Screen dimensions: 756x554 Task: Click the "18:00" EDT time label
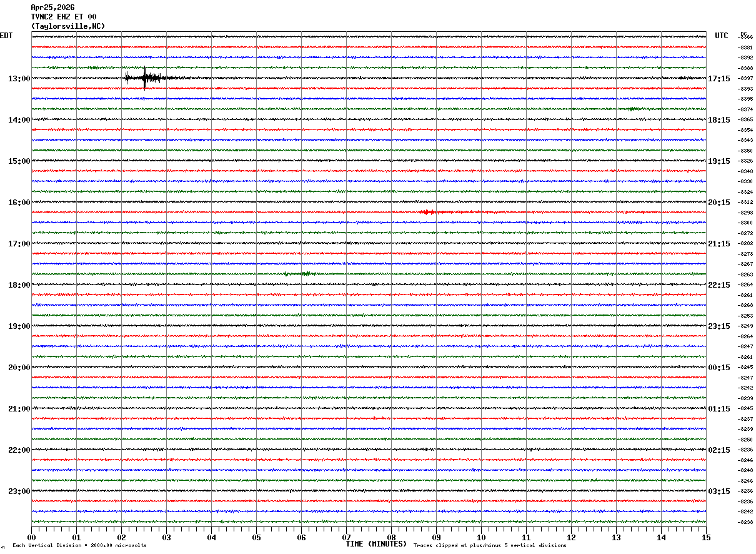pos(19,285)
